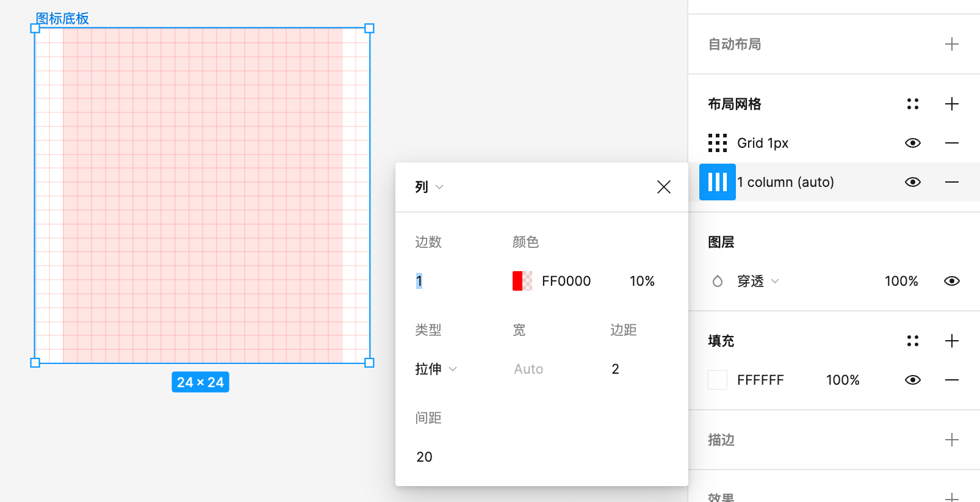Edit fill opacity 100%
The image size is (980, 502).
843,380
